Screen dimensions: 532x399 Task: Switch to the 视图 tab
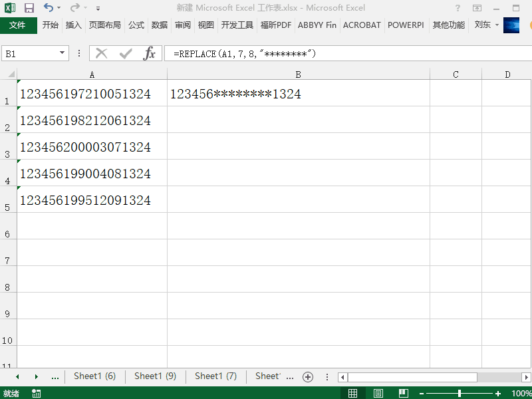206,25
